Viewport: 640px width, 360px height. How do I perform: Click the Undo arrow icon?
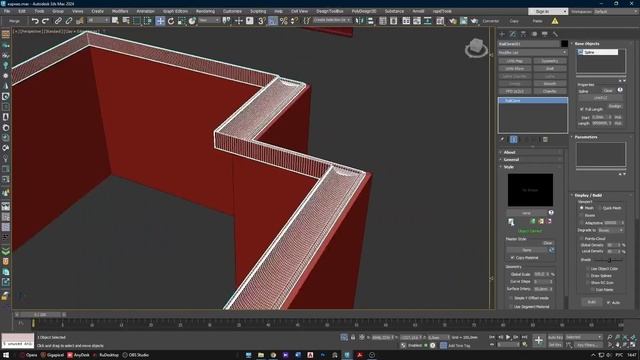click(x=35, y=21)
